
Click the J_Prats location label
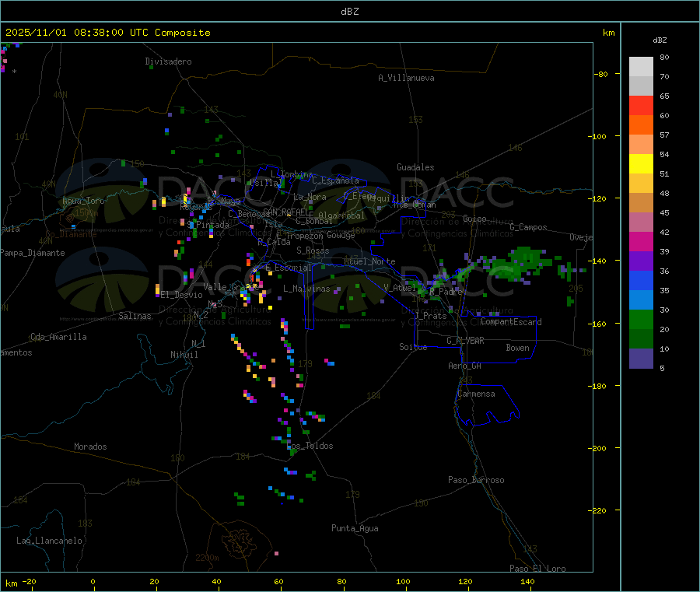coord(430,315)
